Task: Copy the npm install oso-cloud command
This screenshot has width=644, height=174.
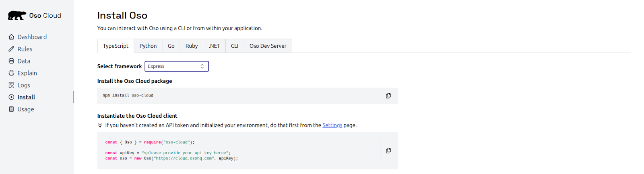Action: point(388,96)
